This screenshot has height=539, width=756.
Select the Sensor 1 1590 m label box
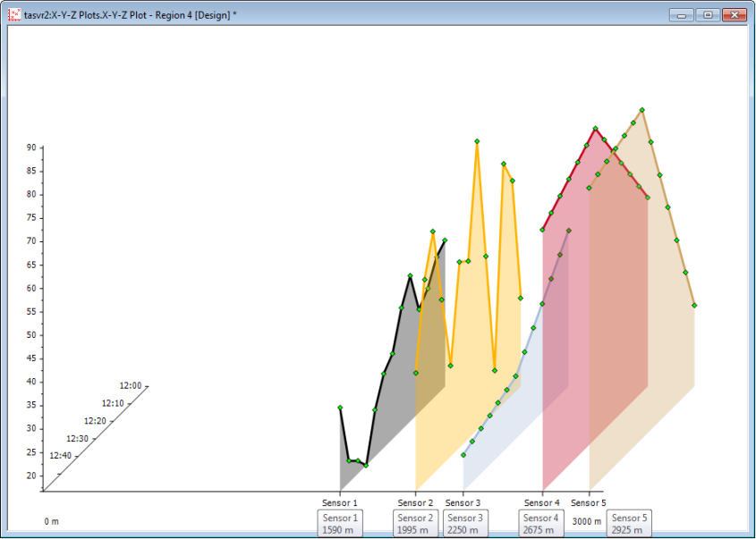tap(340, 525)
